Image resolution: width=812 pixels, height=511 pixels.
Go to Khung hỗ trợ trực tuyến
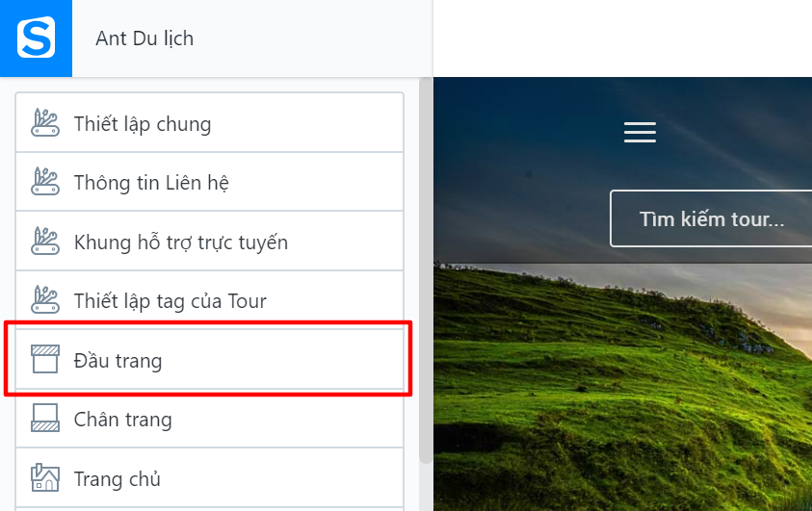click(181, 243)
